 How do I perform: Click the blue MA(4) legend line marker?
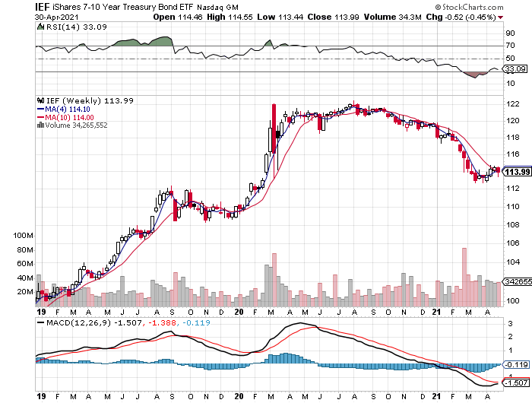[40, 109]
